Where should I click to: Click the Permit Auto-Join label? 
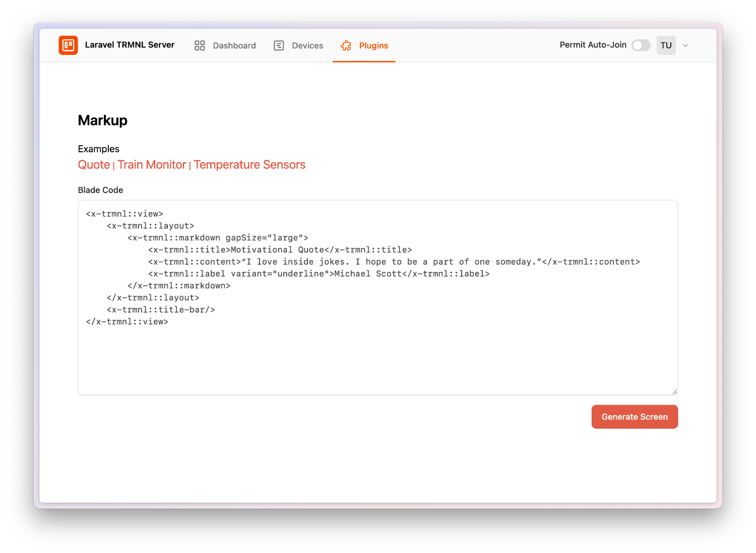[593, 45]
